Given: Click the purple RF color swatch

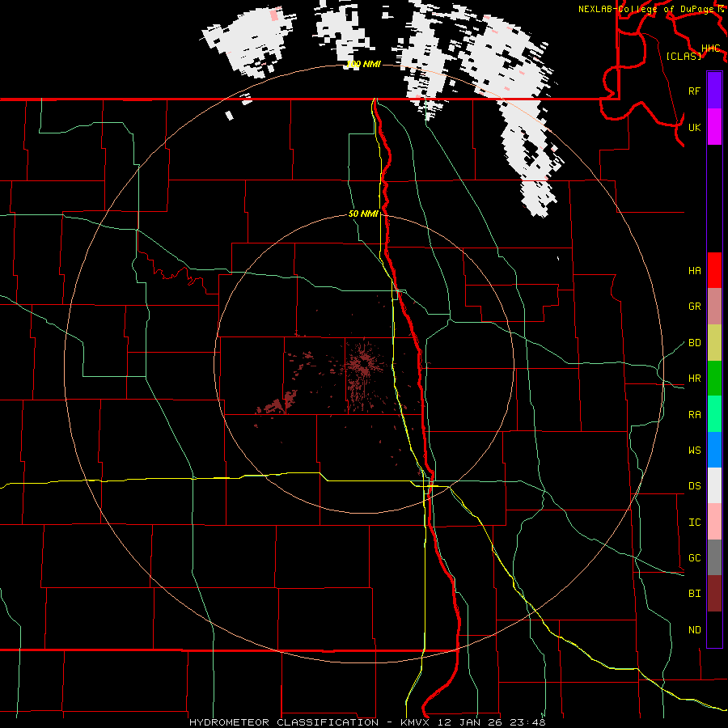Looking at the screenshot, I should [714, 91].
